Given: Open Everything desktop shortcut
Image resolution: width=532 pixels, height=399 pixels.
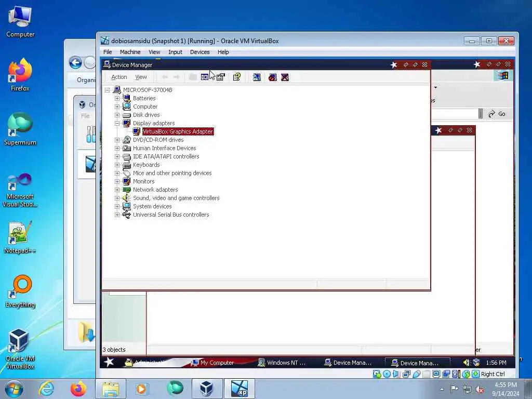Looking at the screenshot, I should 20,291.
